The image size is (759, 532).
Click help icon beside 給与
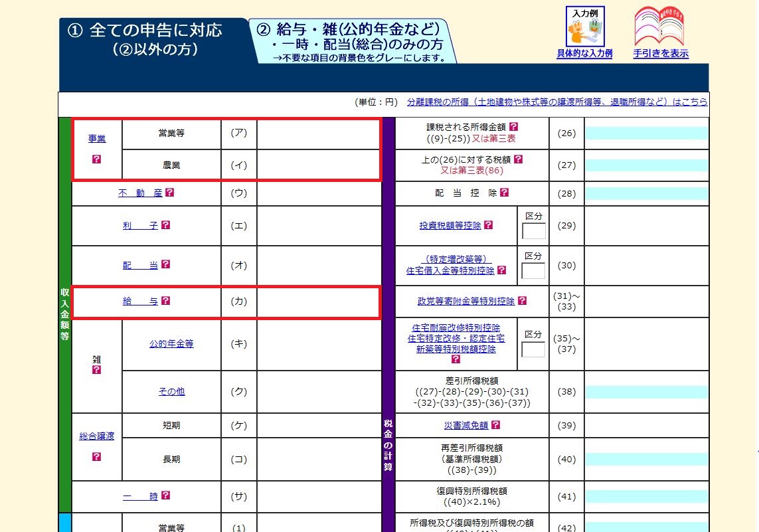pyautogui.click(x=165, y=301)
